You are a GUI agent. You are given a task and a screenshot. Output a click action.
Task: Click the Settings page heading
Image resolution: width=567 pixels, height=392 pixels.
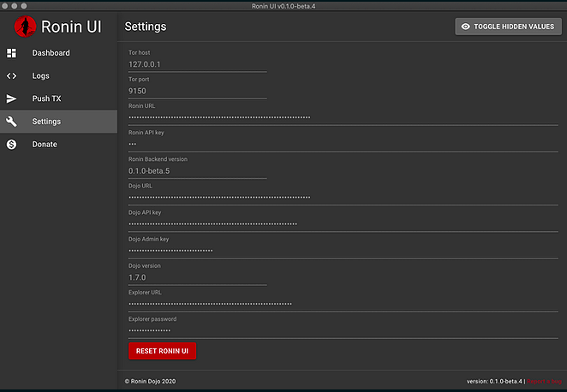click(146, 27)
